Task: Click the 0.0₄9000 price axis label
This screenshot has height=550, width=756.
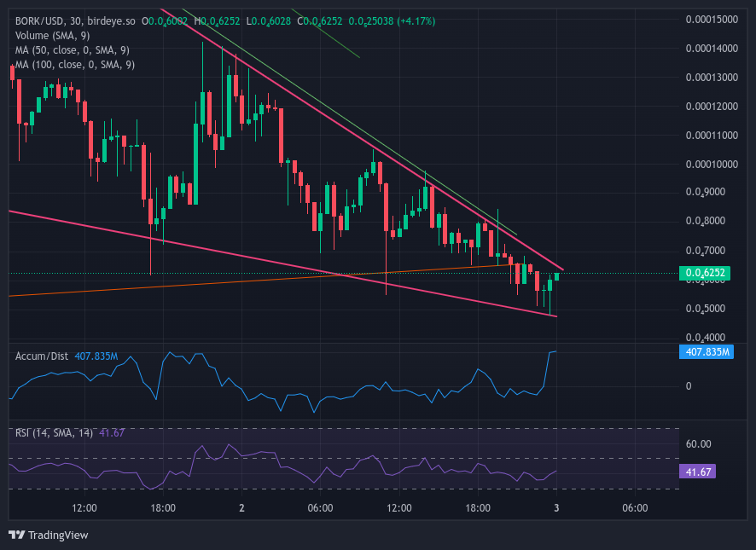Action: (x=706, y=193)
